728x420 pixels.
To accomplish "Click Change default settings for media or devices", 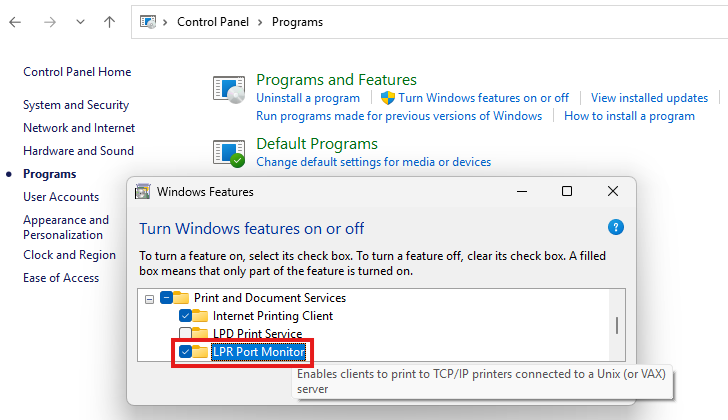I will (373, 162).
